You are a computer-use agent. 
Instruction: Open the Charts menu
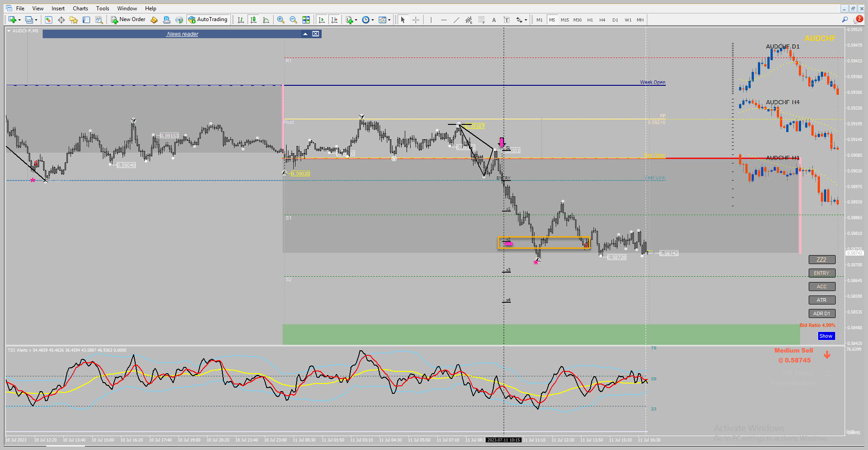80,9
